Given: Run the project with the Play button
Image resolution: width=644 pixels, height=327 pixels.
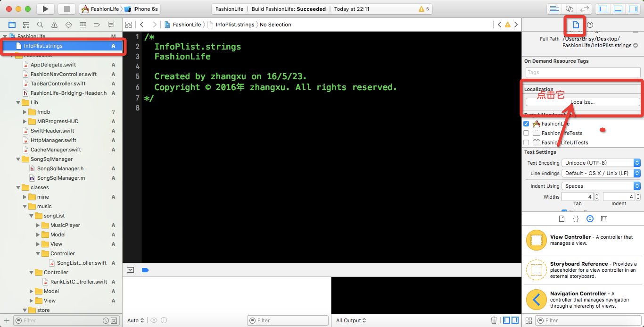Looking at the screenshot, I should pos(45,9).
